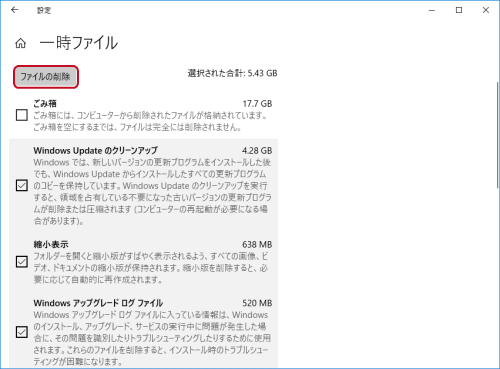This screenshot has height=369, width=500.
Task: Uncheck Windows アップグレード ログ ファイル checkbox
Action: coord(22,332)
